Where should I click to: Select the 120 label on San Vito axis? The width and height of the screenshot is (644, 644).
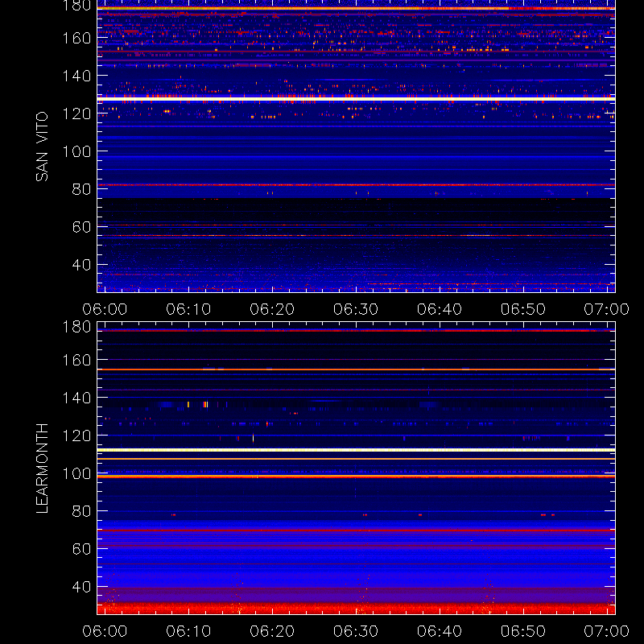76,114
